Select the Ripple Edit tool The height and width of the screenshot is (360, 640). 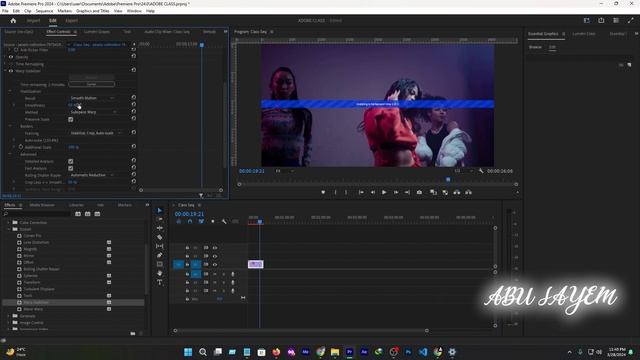[x=160, y=228]
